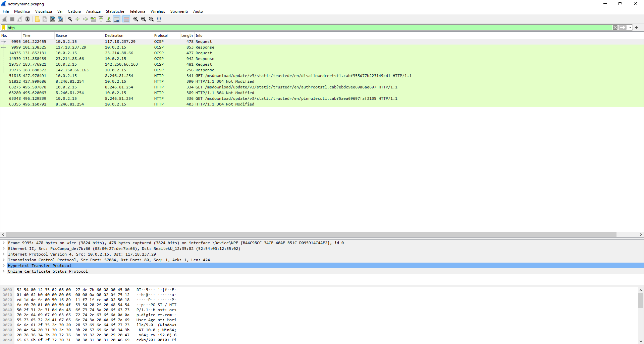Select packet 51818 GET disallowedcertstl.cab row
This screenshot has height=344, width=644.
point(322,76)
